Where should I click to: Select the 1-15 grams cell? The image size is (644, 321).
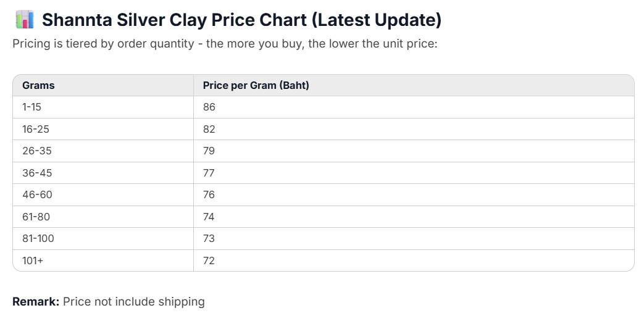[x=31, y=107]
